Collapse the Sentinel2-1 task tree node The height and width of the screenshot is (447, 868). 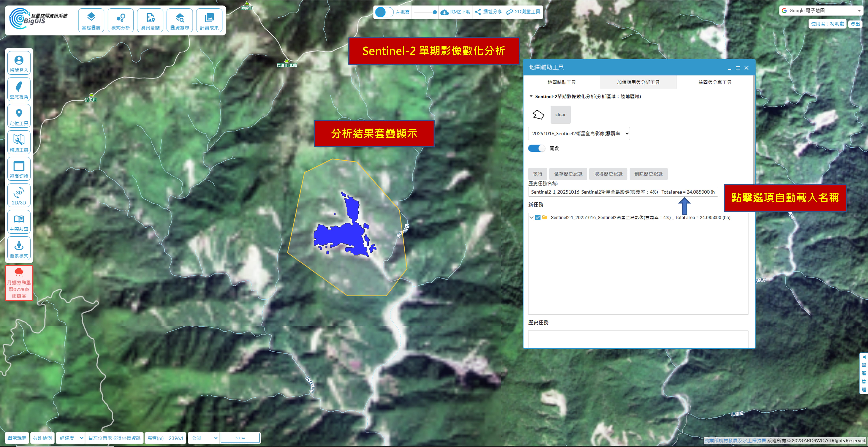(x=531, y=217)
